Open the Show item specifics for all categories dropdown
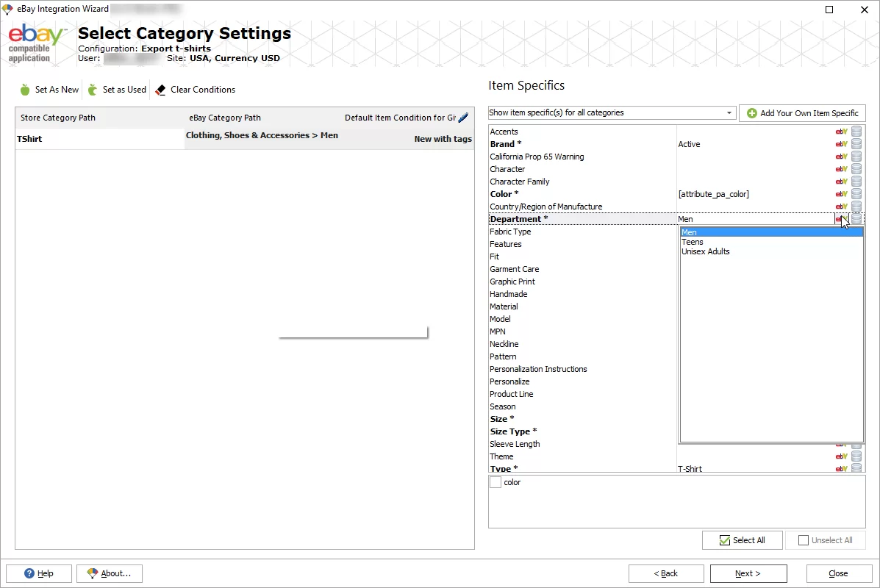 coord(729,112)
